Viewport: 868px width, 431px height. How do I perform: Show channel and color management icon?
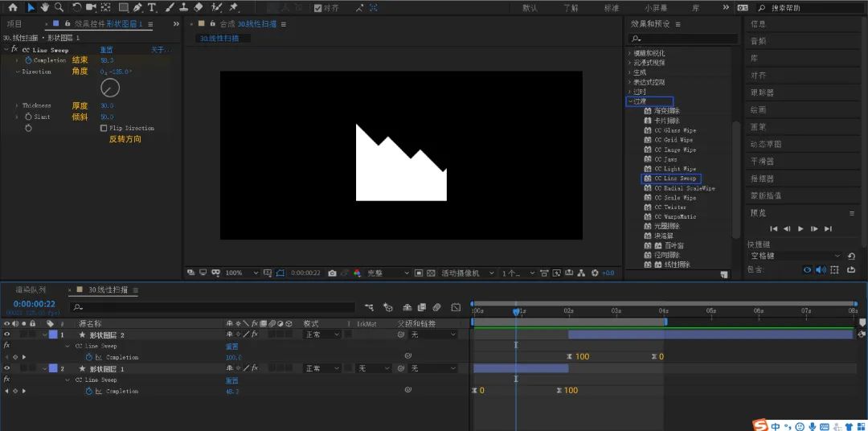pos(357,273)
